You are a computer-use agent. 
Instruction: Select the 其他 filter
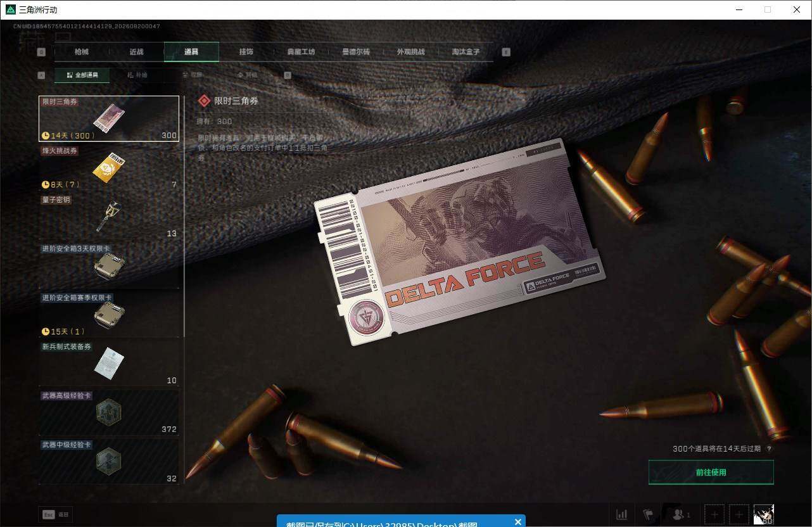[248, 75]
